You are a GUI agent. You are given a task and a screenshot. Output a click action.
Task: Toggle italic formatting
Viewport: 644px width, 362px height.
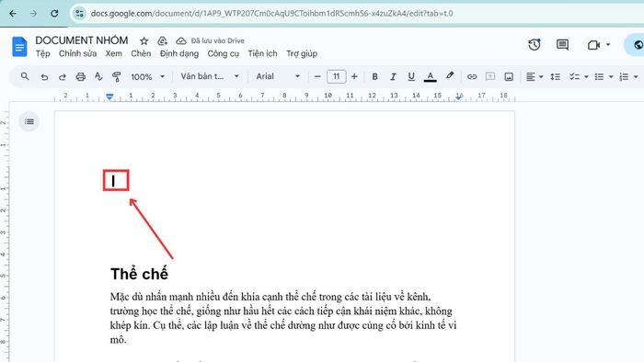(393, 76)
